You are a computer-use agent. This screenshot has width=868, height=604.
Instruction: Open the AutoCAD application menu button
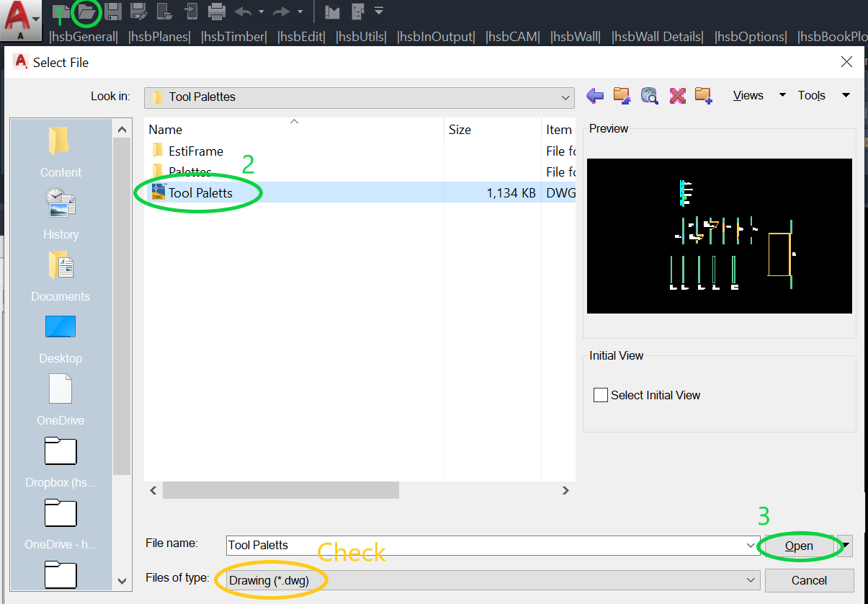pyautogui.click(x=20, y=19)
